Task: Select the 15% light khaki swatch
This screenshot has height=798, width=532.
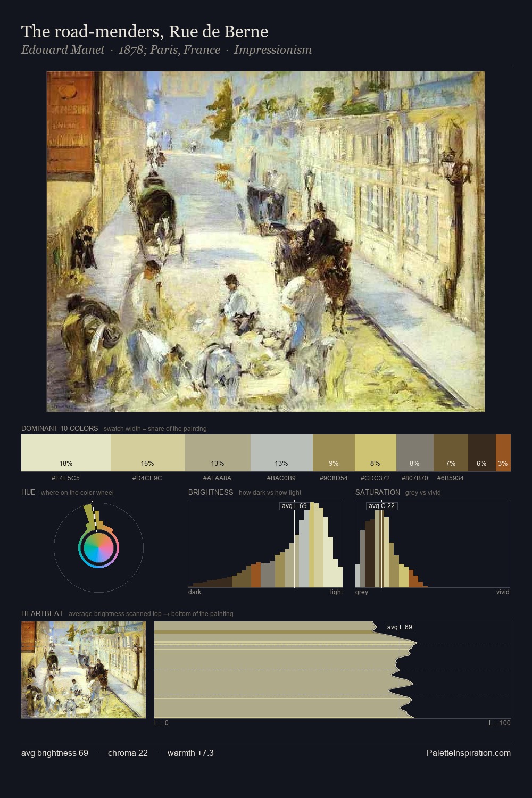Action: pyautogui.click(x=147, y=453)
